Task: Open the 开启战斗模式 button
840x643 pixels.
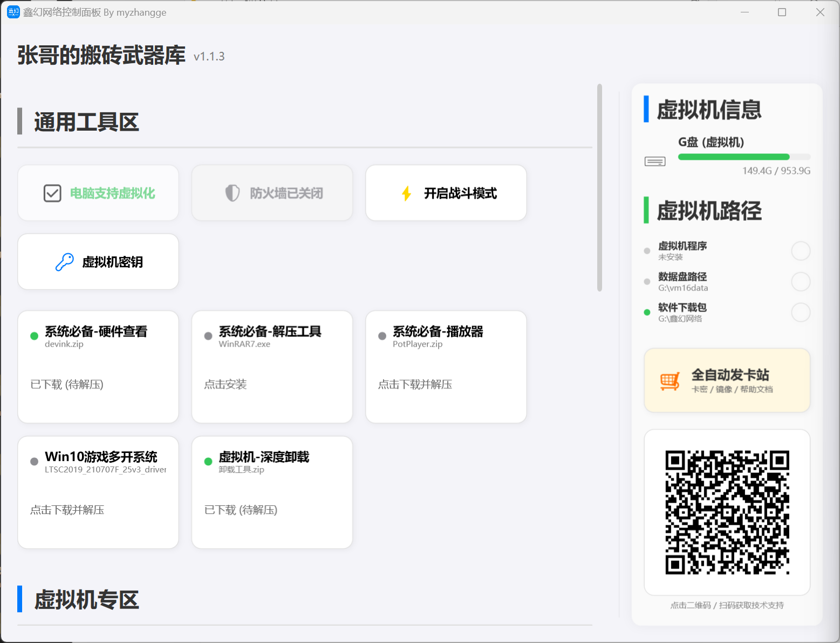Action: tap(446, 193)
